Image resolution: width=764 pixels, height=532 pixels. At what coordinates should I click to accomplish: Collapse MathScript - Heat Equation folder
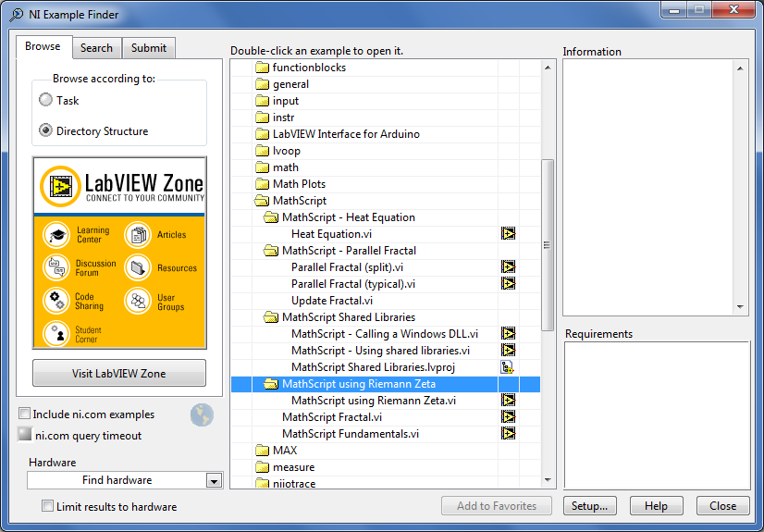270,217
